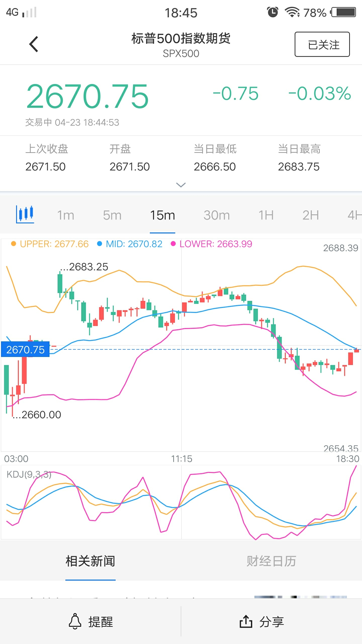The width and height of the screenshot is (362, 644).
Task: Open the candlestick chart type icon
Action: pyautogui.click(x=25, y=214)
